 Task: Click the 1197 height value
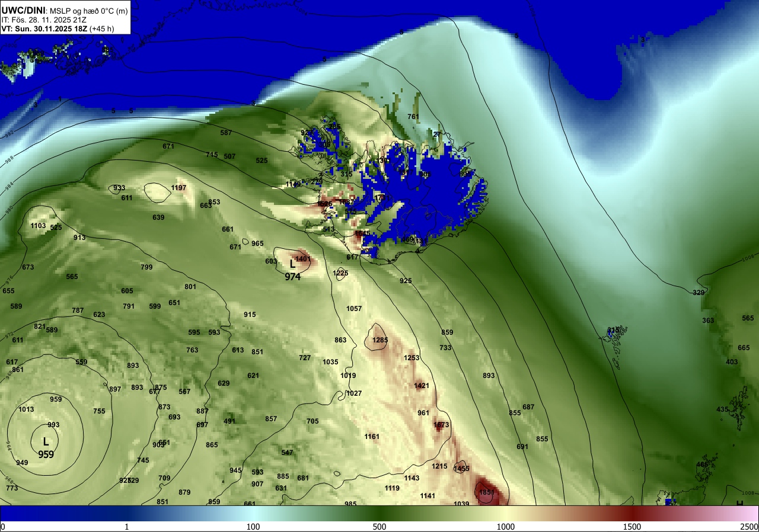point(178,188)
